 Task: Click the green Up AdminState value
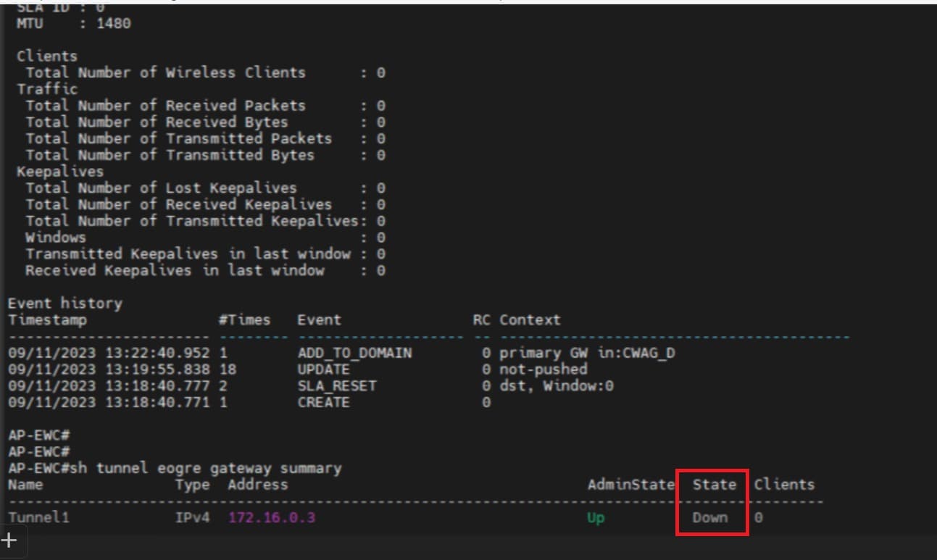click(596, 518)
